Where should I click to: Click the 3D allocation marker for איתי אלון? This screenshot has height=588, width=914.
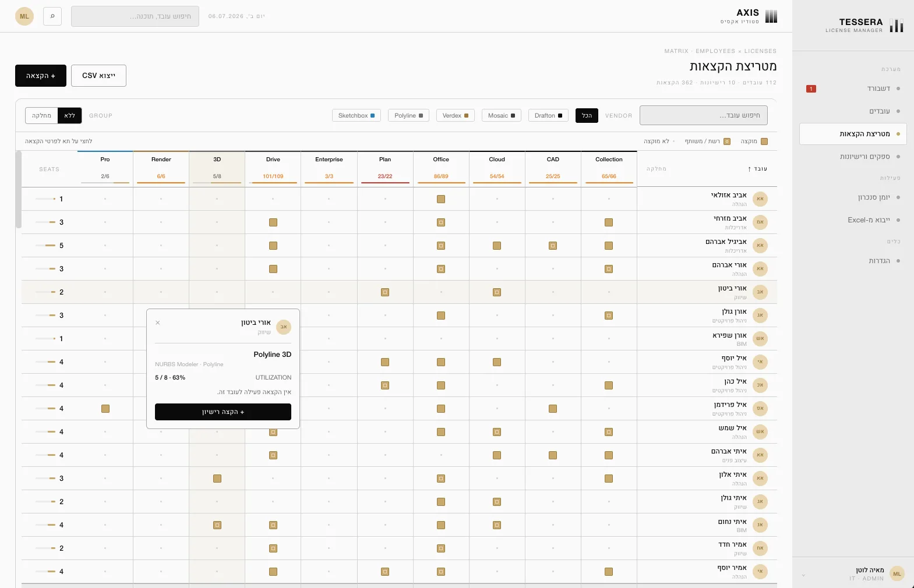[x=217, y=479]
